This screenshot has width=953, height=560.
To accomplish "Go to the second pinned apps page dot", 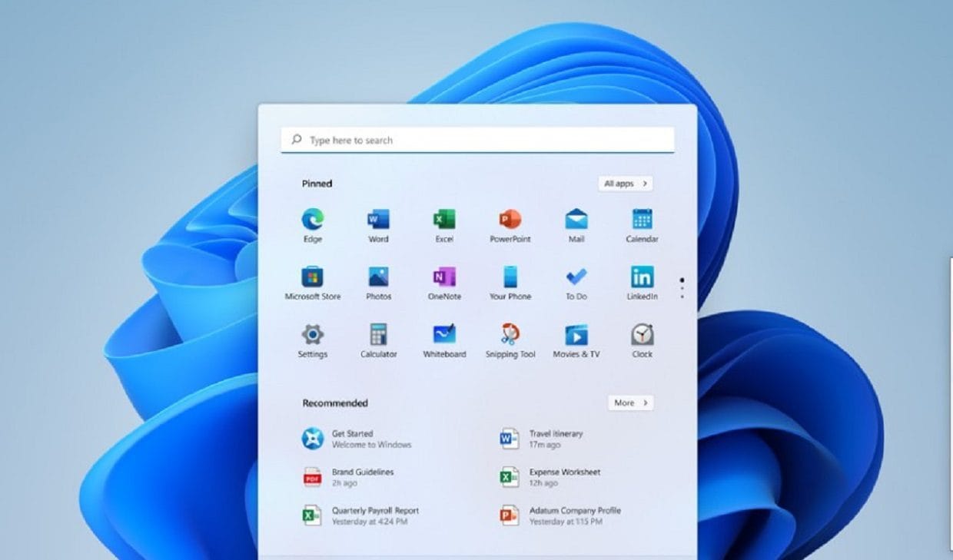I will click(x=682, y=289).
